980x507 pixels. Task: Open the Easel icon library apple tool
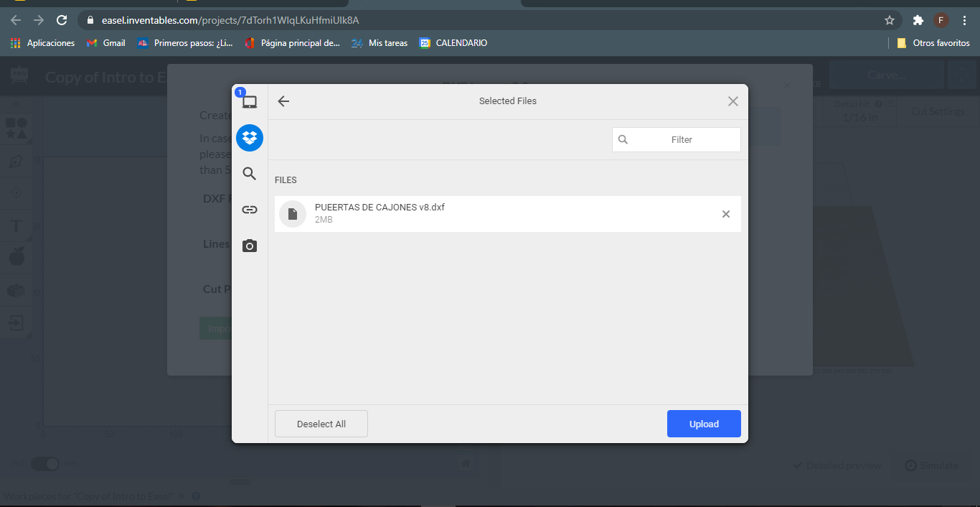[17, 256]
